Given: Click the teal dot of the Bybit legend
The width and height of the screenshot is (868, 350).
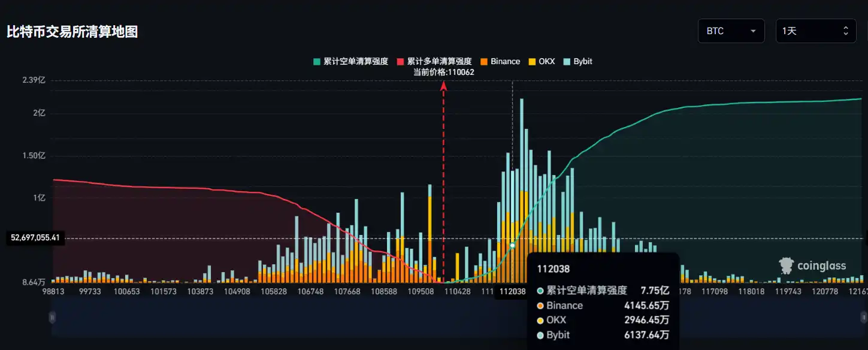Looking at the screenshot, I should click(x=567, y=61).
